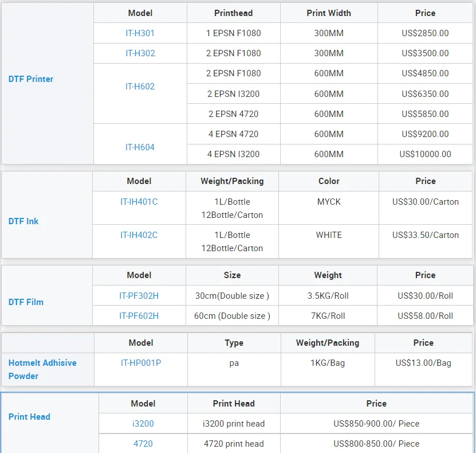Click the 1 EPSN F1080 printhead cell
The image size is (476, 453).
click(234, 33)
